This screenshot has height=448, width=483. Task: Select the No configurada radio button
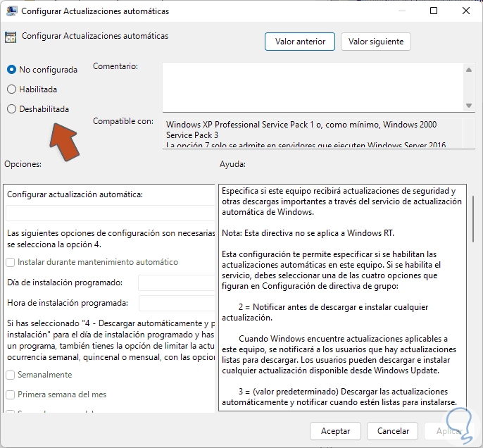click(11, 70)
